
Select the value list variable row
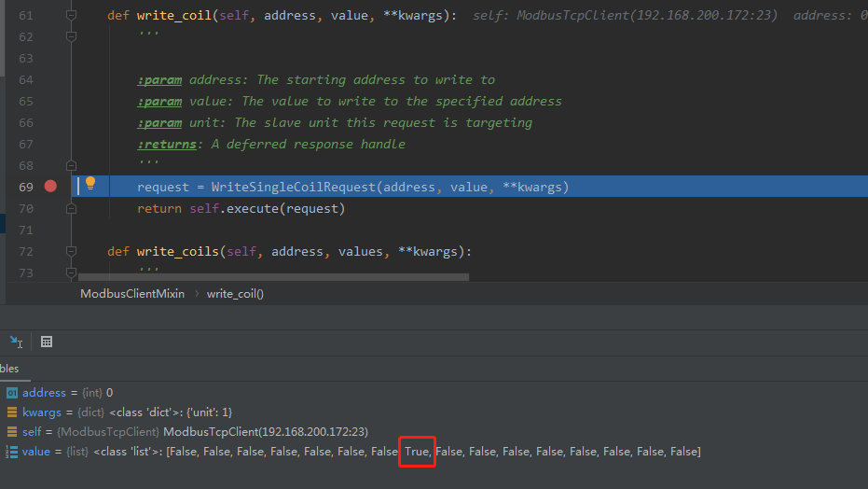(x=434, y=452)
